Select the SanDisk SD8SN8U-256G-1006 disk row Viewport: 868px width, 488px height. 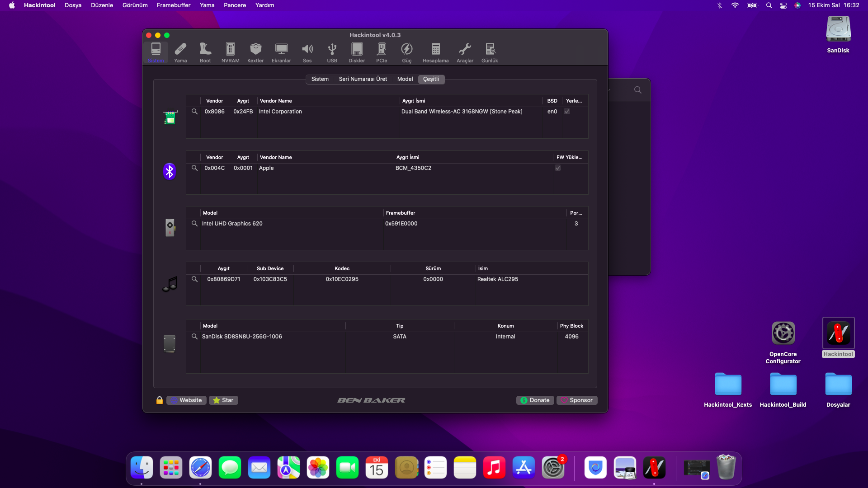pos(242,337)
